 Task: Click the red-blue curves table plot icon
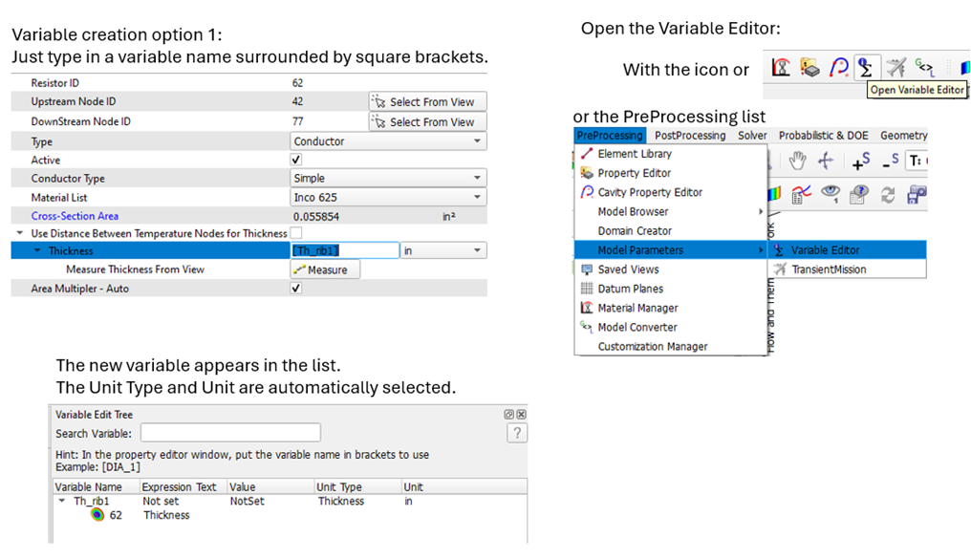point(801,195)
